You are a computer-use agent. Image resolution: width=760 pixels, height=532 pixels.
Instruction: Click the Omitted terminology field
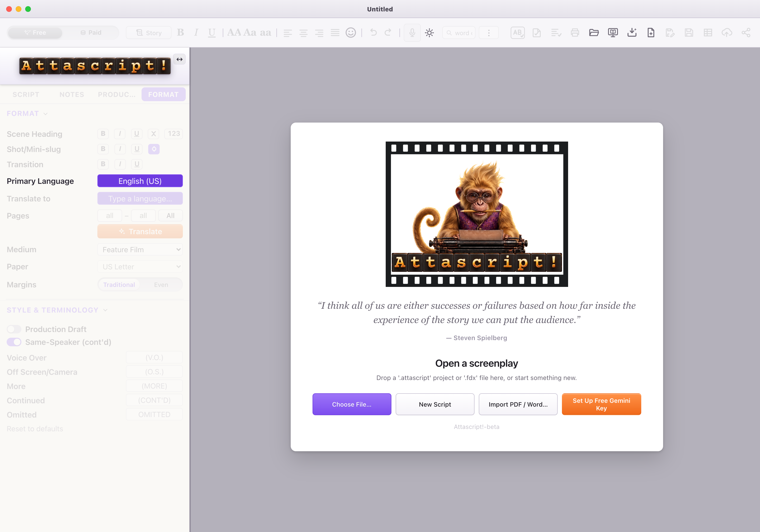(x=154, y=414)
